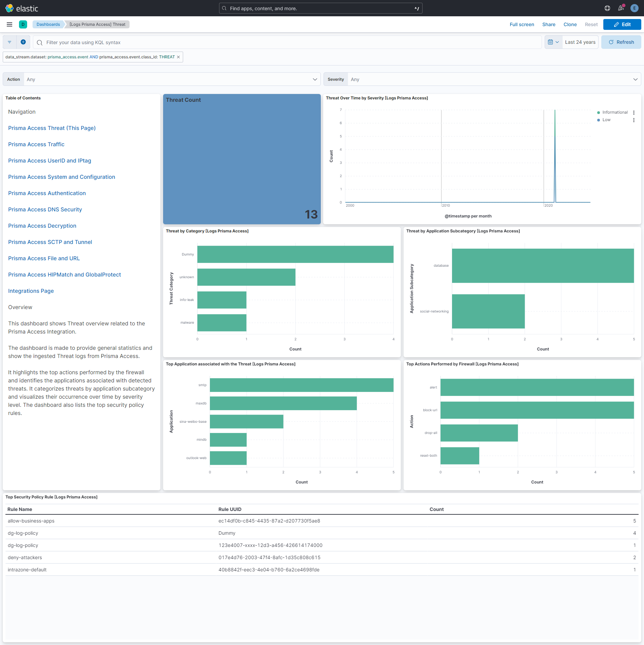Select Full screen mode
Viewport: 644px width, 645px height.
point(522,24)
